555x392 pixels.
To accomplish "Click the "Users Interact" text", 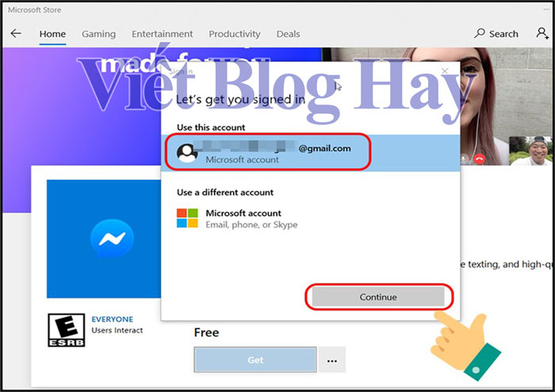I will (x=117, y=330).
